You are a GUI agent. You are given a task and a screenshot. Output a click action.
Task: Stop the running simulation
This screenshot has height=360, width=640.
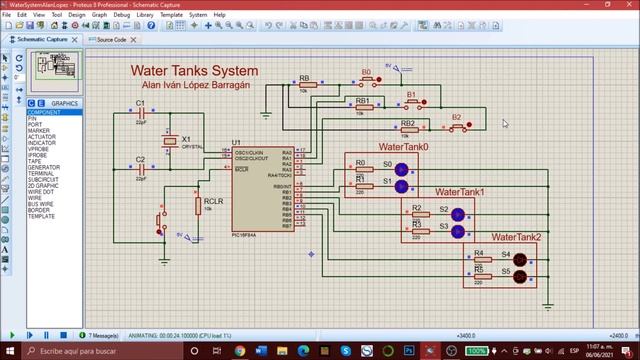(x=63, y=335)
